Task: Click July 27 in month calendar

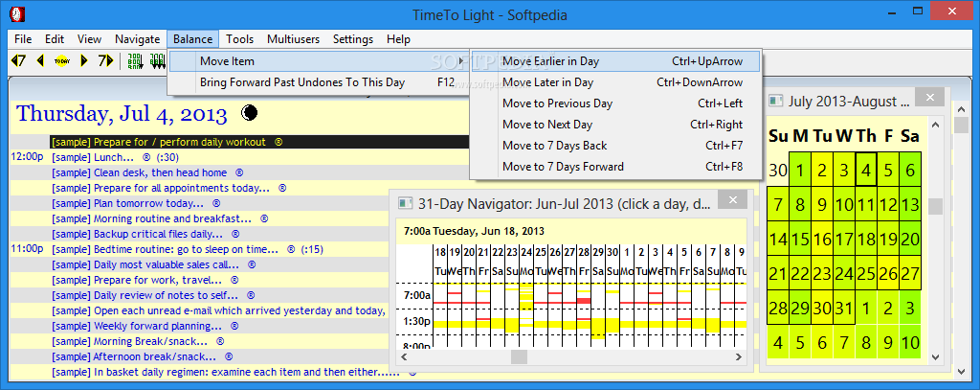Action: (x=910, y=273)
